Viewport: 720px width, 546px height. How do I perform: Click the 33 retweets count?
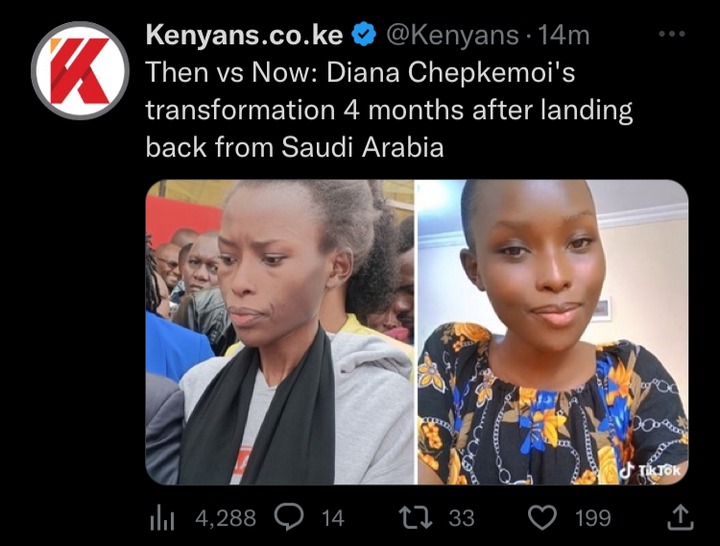(x=461, y=518)
